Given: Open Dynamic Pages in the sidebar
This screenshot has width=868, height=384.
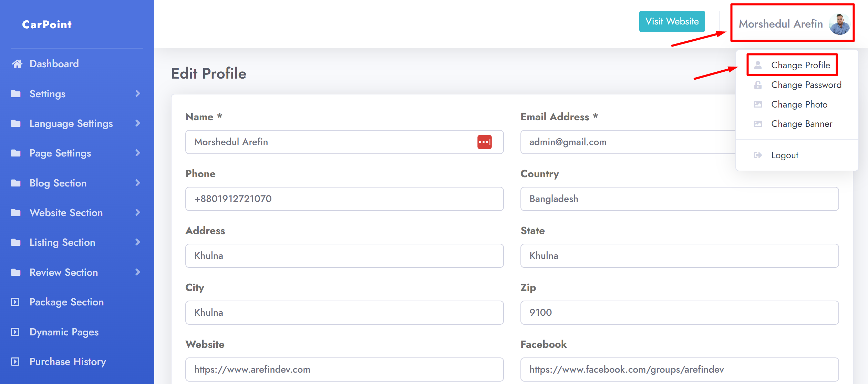Looking at the screenshot, I should (64, 332).
